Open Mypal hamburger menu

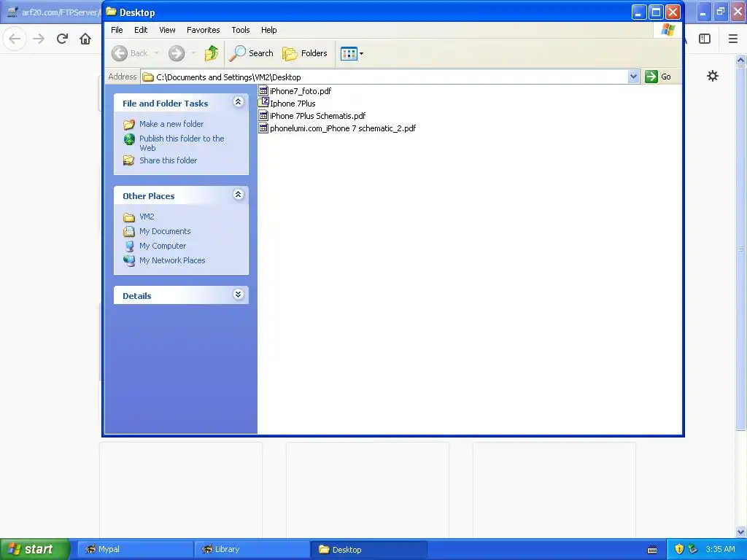(x=733, y=39)
